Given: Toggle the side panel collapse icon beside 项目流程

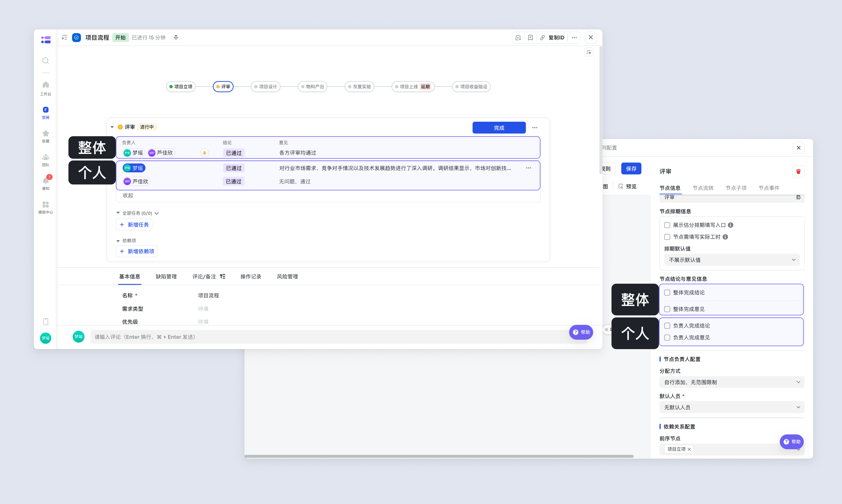Looking at the screenshot, I should coord(65,38).
